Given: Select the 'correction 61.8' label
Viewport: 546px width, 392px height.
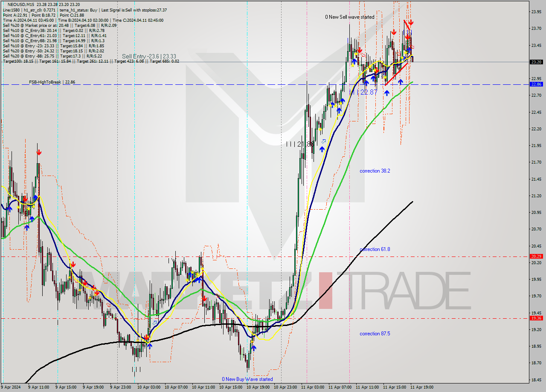Looking at the screenshot, I should coord(375,249).
